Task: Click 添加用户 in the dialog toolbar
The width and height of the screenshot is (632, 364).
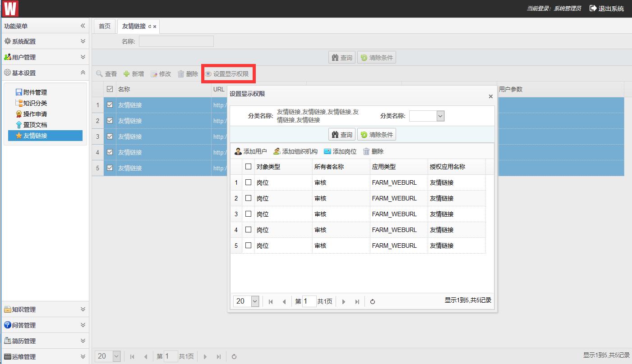Action: 251,151
